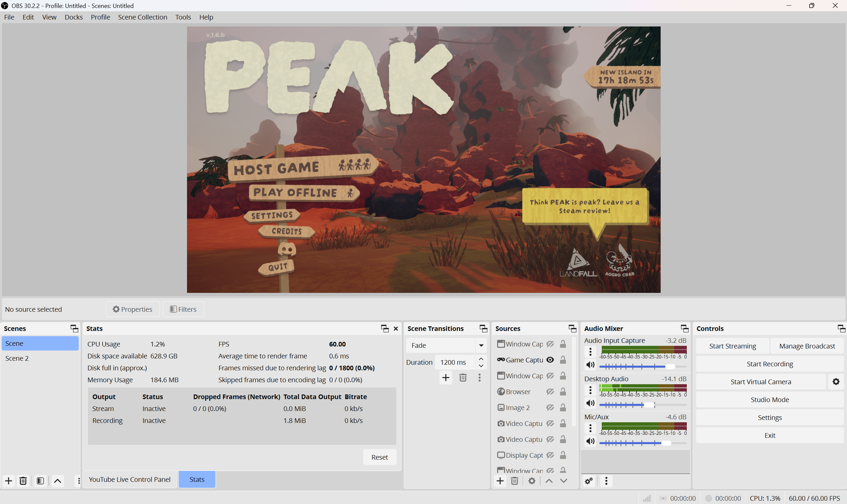The image size is (847, 504).
Task: Unlock the Game Capture source
Action: (563, 360)
